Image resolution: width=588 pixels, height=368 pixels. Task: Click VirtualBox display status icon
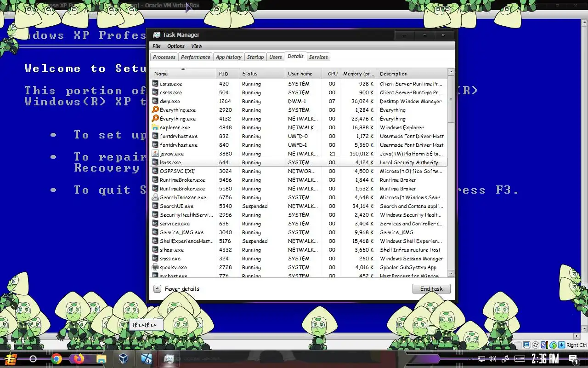(x=527, y=345)
